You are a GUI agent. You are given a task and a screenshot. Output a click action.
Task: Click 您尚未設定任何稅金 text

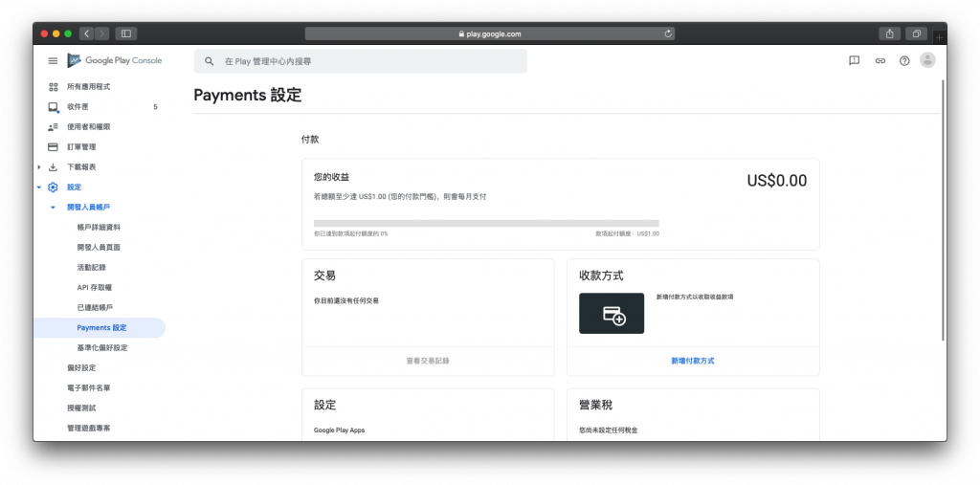tap(608, 430)
